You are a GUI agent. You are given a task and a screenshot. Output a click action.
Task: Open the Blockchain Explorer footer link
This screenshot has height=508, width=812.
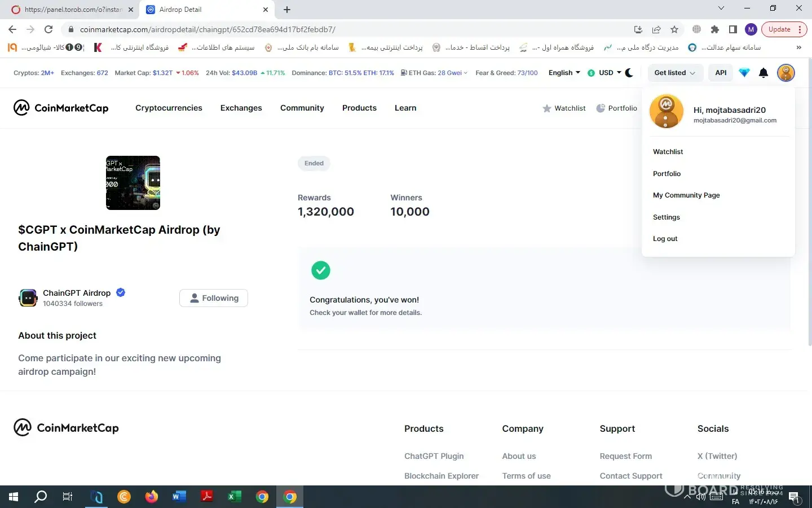click(442, 476)
